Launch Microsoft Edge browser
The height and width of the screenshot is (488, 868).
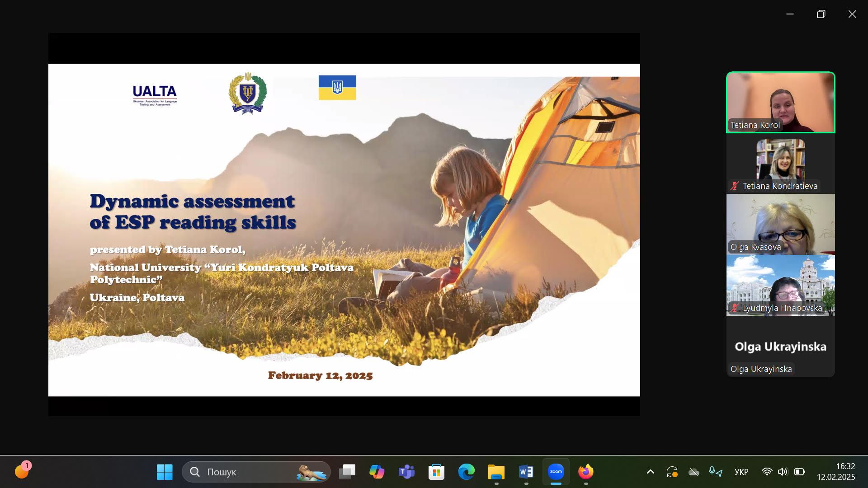(466, 472)
